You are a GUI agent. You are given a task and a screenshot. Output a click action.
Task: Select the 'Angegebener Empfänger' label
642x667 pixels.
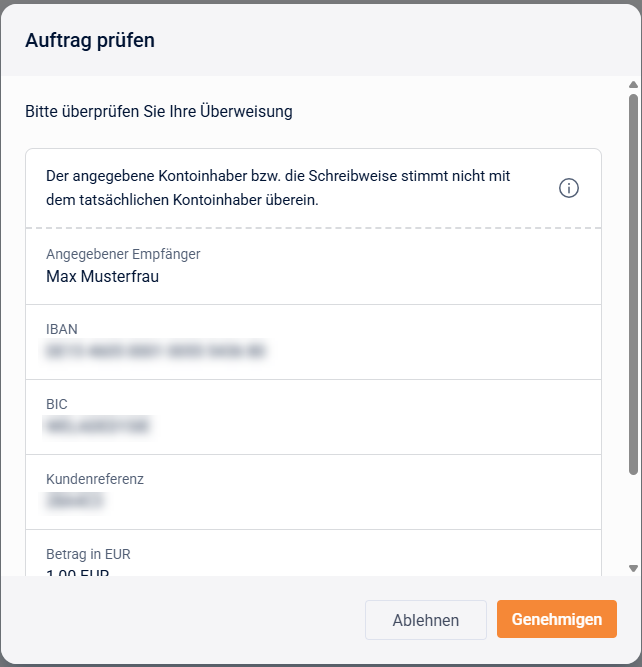[123, 254]
